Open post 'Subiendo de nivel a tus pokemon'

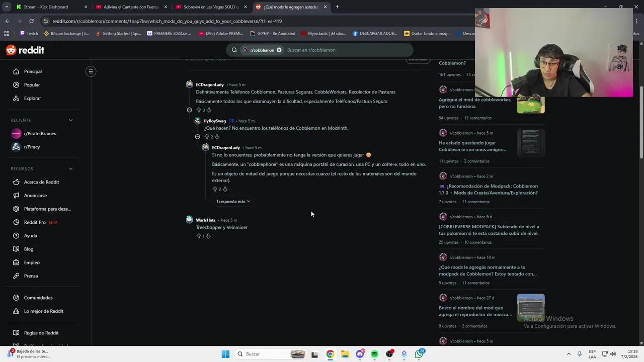coord(489,230)
